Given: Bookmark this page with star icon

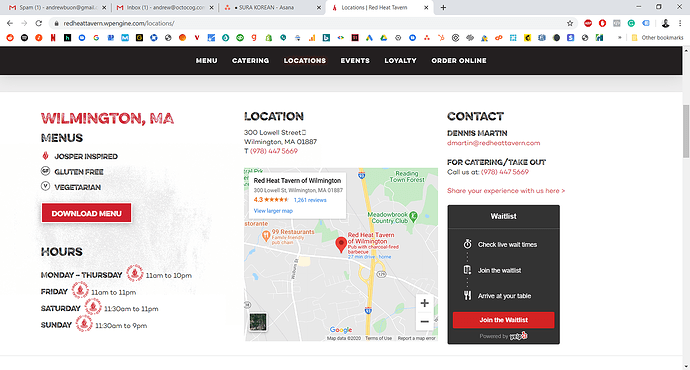Looking at the screenshot, I should coord(570,23).
